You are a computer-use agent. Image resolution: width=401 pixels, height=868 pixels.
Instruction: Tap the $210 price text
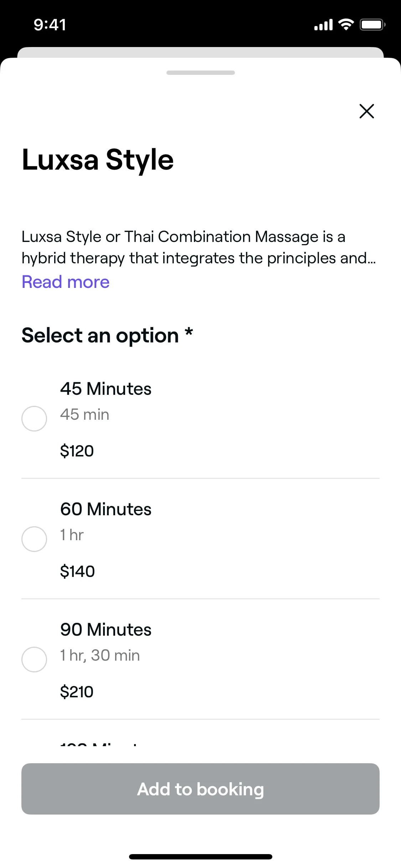coord(77,692)
